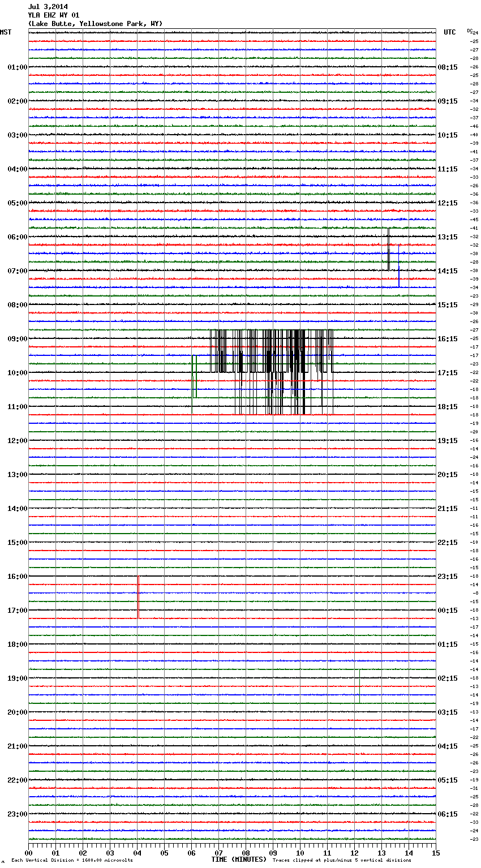Click the "04:00" MST row label
Screen dimensions: 481x868
coord(18,169)
